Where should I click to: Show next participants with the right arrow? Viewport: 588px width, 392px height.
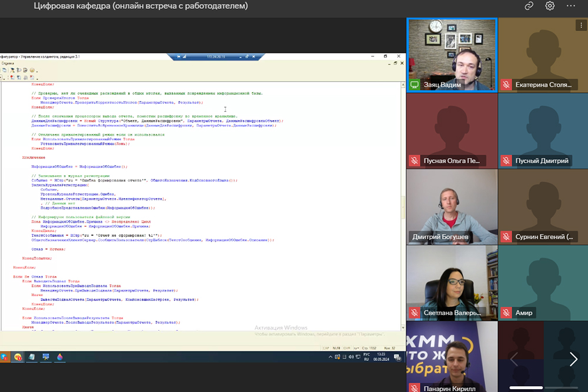tap(573, 359)
